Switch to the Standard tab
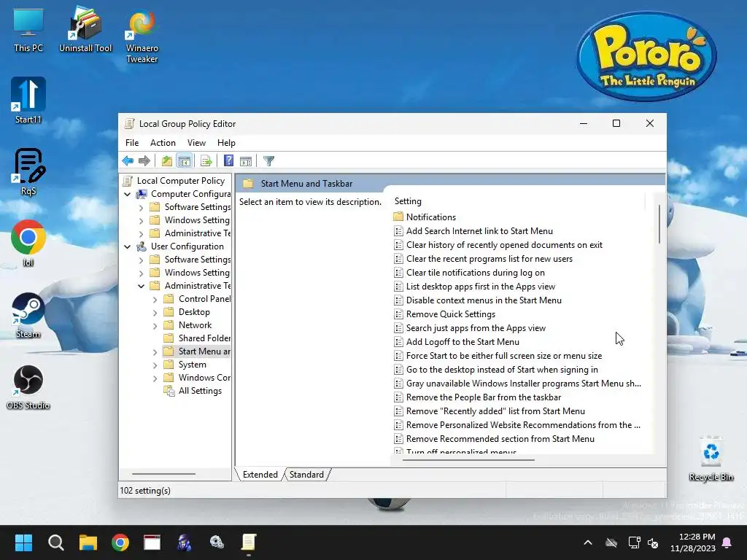The height and width of the screenshot is (560, 747). tap(306, 474)
